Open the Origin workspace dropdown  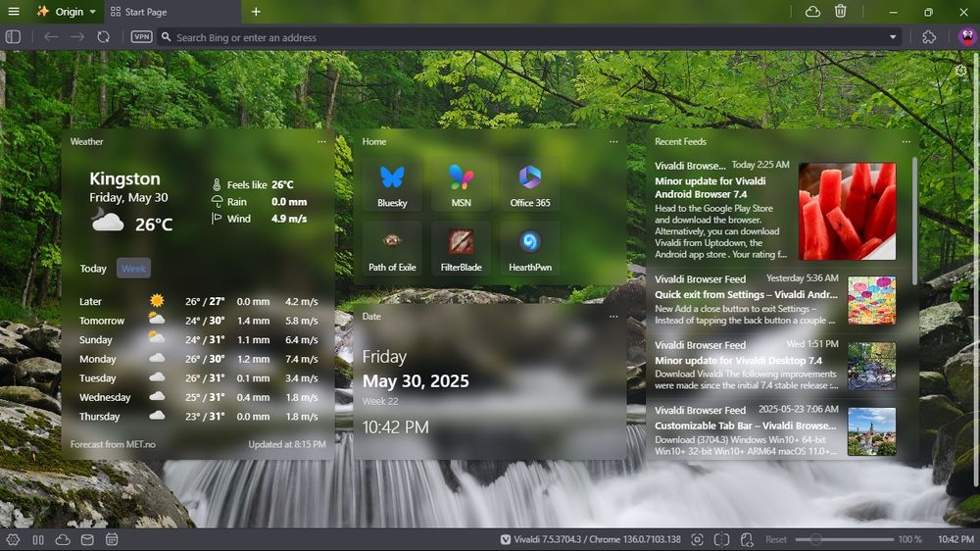click(x=67, y=11)
